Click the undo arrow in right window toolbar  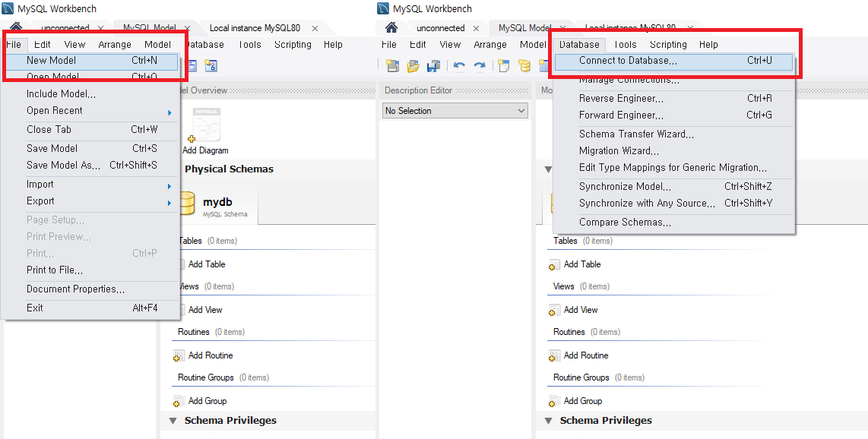pyautogui.click(x=459, y=66)
